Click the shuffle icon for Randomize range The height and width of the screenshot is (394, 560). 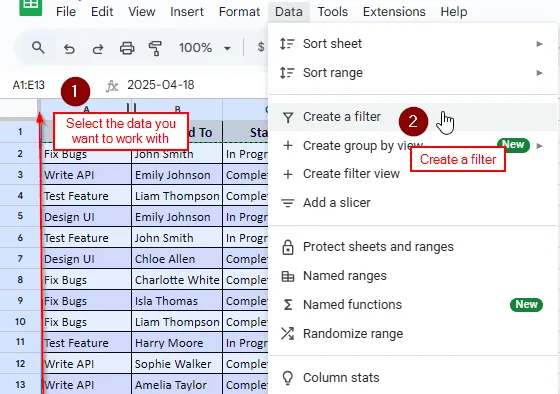tap(288, 334)
